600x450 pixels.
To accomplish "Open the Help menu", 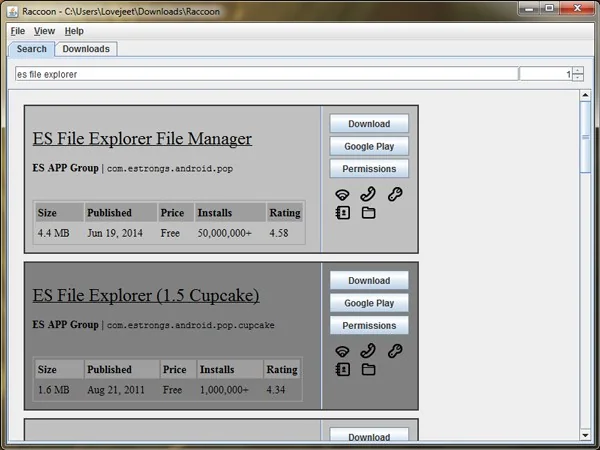I will 74,31.
